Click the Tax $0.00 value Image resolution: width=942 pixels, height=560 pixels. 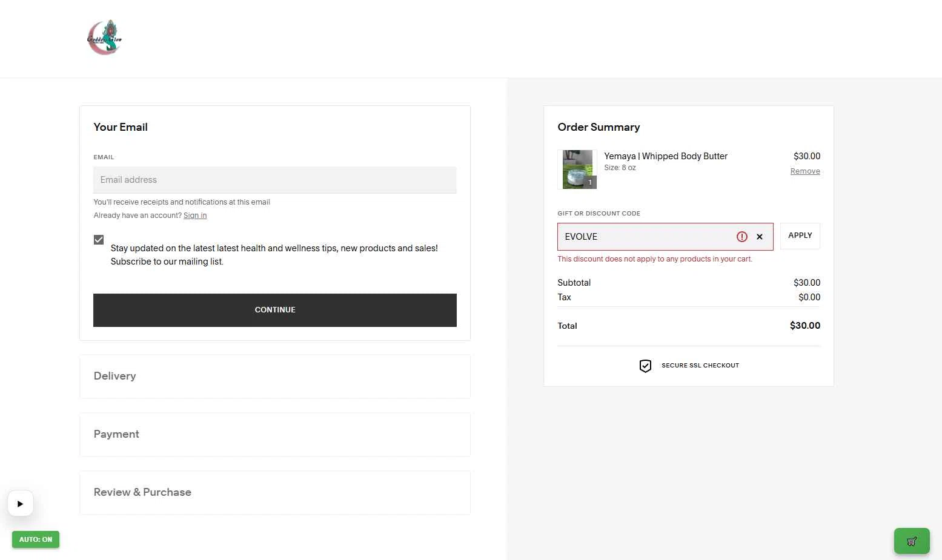pyautogui.click(x=809, y=297)
